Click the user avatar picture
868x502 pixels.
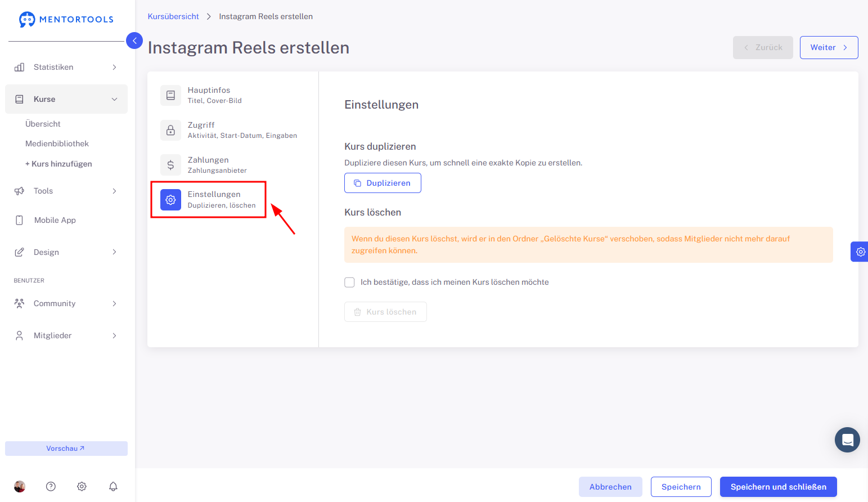pyautogui.click(x=20, y=486)
